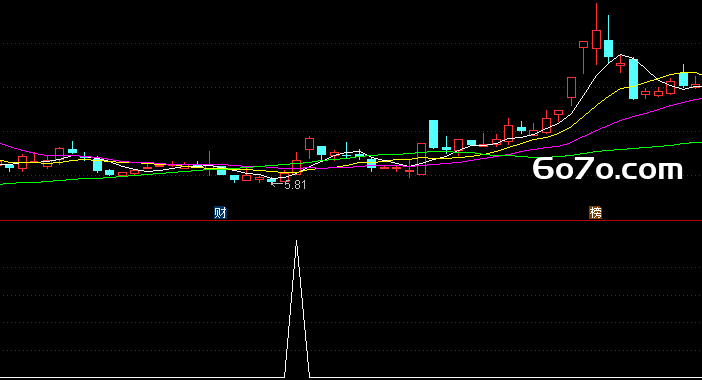702x380 pixels.
Task: Select the green long-term moving average line
Action: point(90,179)
